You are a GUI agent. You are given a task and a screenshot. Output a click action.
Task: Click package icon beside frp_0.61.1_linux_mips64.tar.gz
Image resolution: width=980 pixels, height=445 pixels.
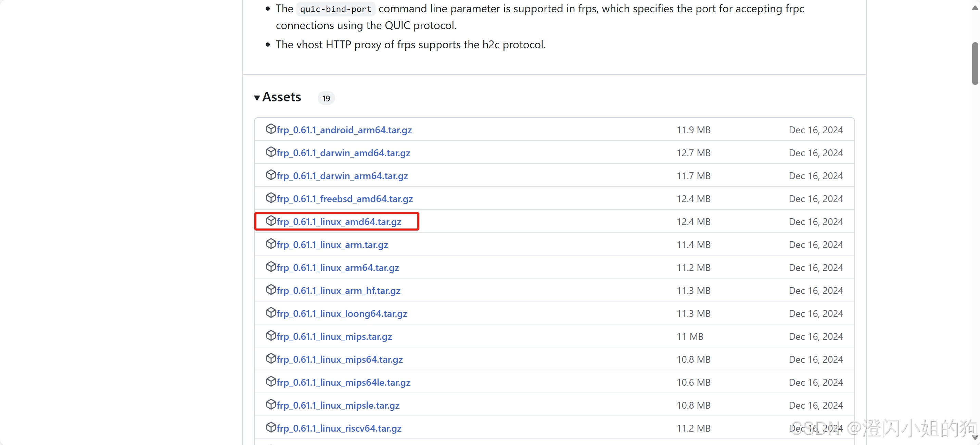270,359
